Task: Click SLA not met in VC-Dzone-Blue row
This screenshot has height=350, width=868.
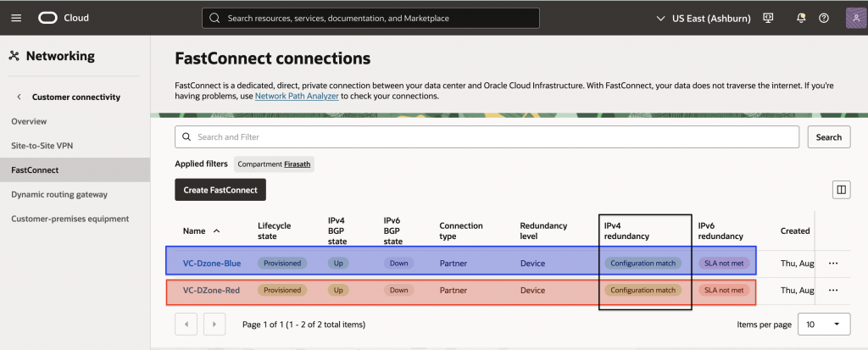Action: 724,264
